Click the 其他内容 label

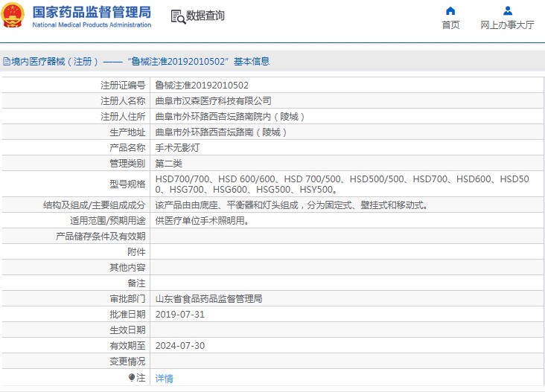(x=127, y=268)
